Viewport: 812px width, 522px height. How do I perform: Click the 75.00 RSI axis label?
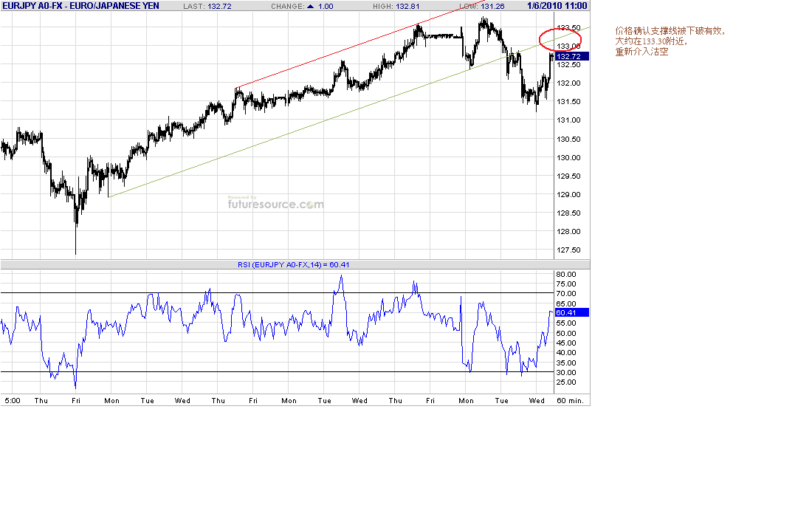(566, 284)
